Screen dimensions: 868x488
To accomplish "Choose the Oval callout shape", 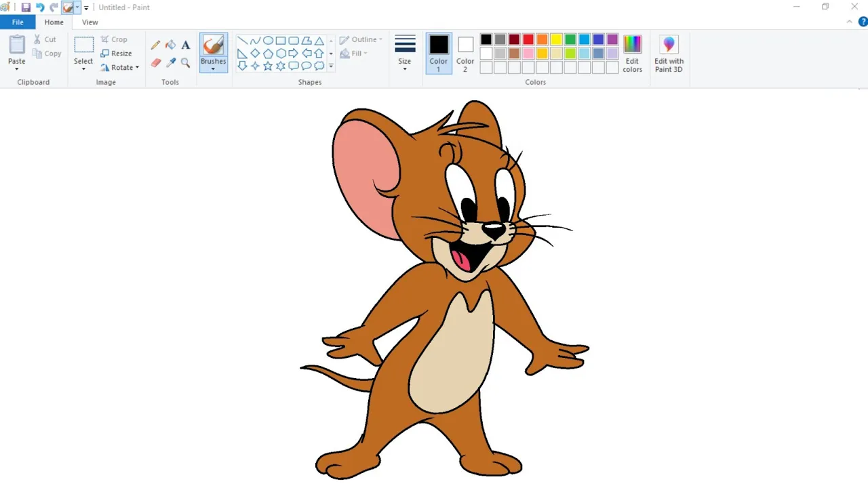I will 307,66.
